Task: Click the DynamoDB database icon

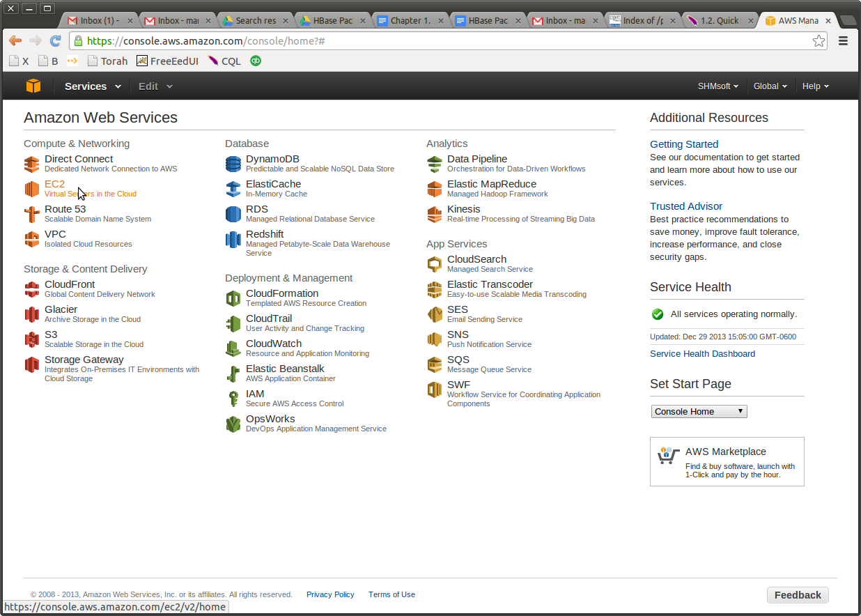Action: tap(233, 164)
